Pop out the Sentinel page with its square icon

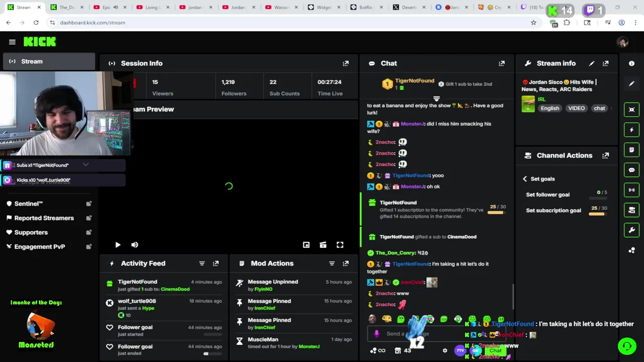(x=89, y=204)
